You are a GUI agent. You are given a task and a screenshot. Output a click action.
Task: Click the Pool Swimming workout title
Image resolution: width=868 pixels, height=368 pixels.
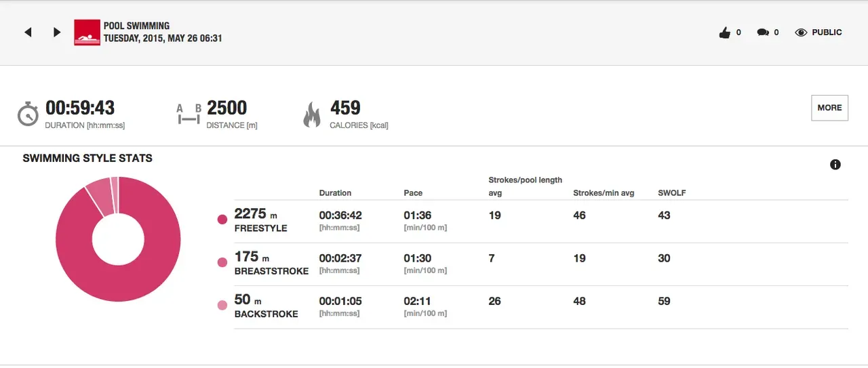(136, 26)
